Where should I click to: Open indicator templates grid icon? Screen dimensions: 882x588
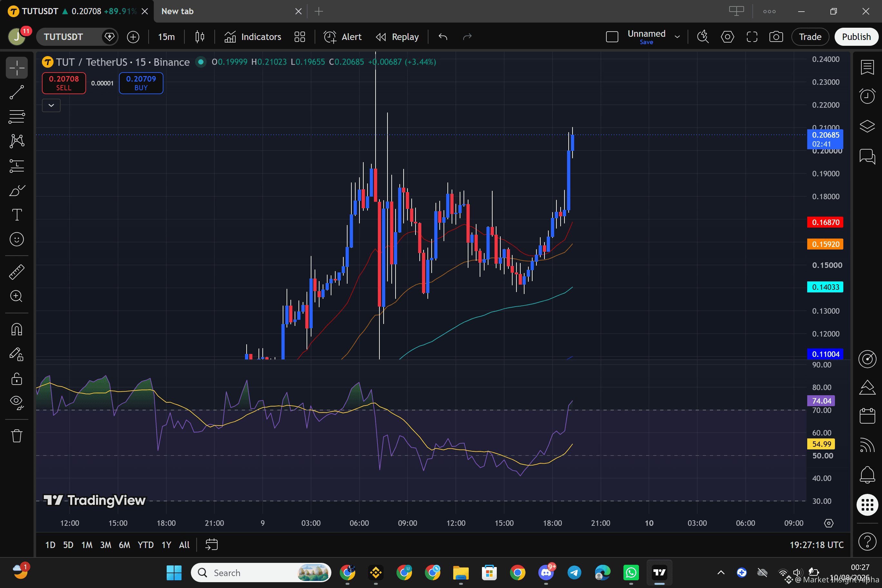tap(299, 37)
